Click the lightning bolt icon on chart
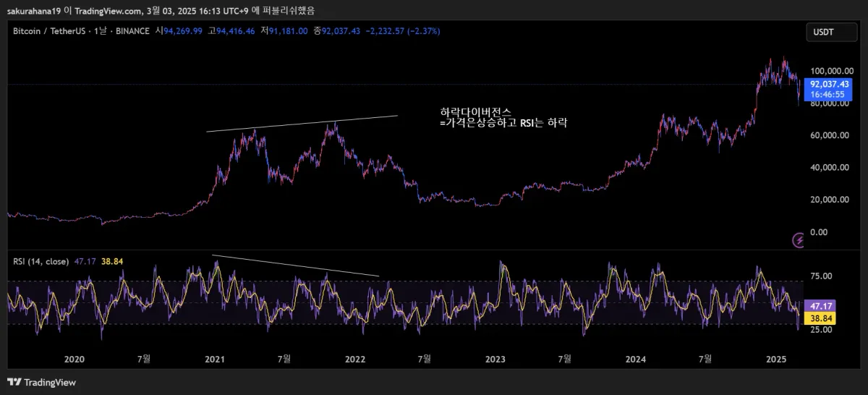The image size is (868, 395). 799,240
